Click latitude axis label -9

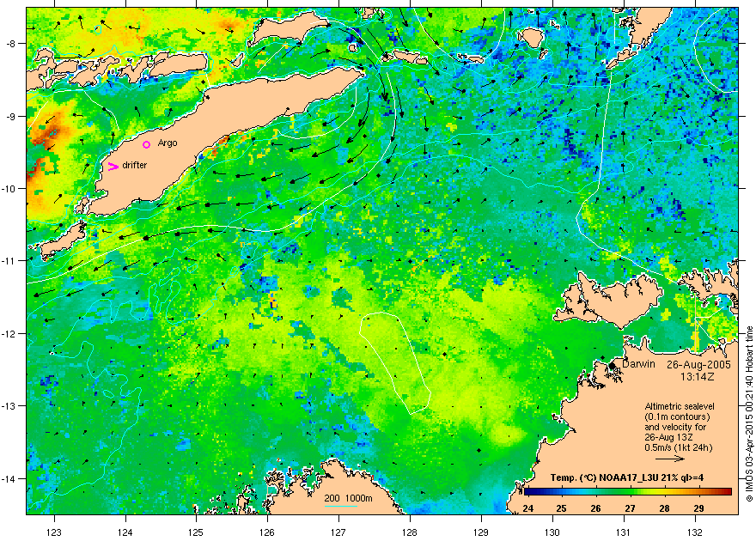coord(11,117)
